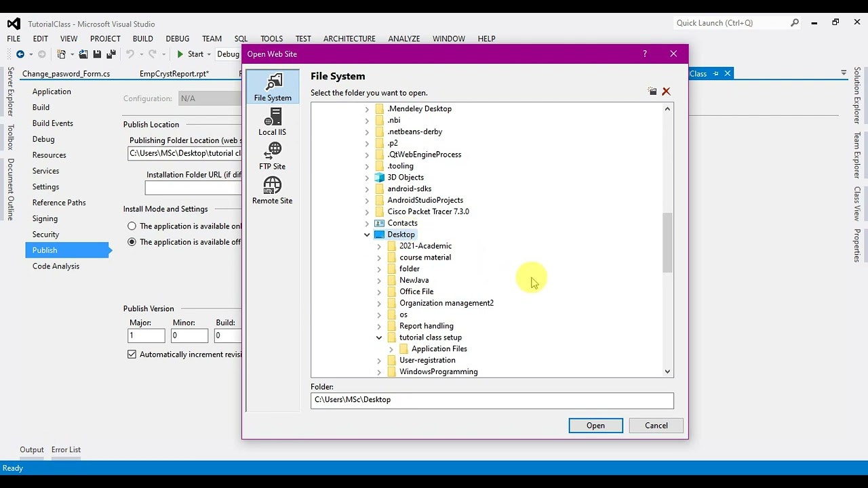Open the Configuration N/A combo box
Viewport: 868px width, 488px height.
[210, 98]
